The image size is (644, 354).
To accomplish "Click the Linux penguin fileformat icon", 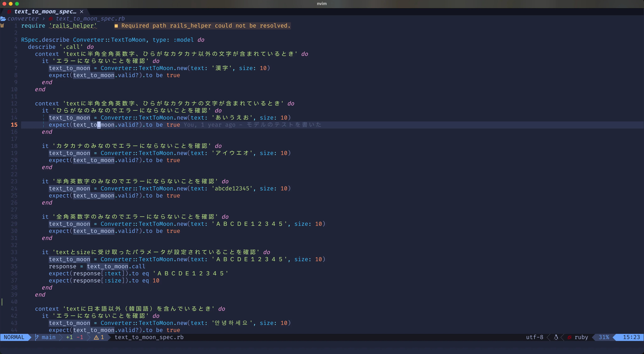I will click(x=556, y=337).
